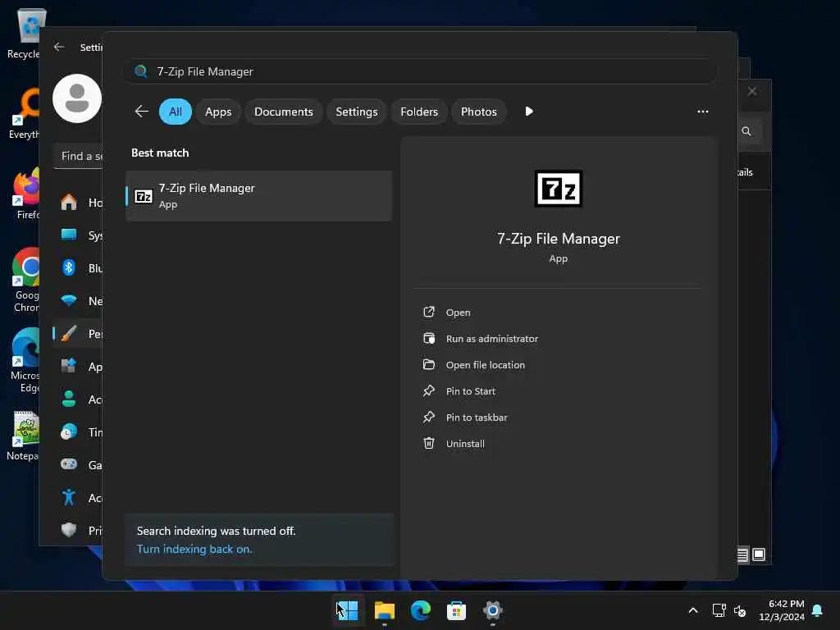Run 7-Zip as administrator
840x630 pixels.
point(492,339)
